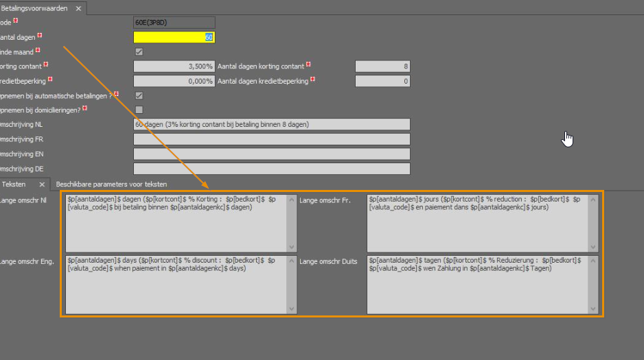644x360 pixels.
Task: Activate the Betalingsvoorwaarden tab
Action: point(34,8)
